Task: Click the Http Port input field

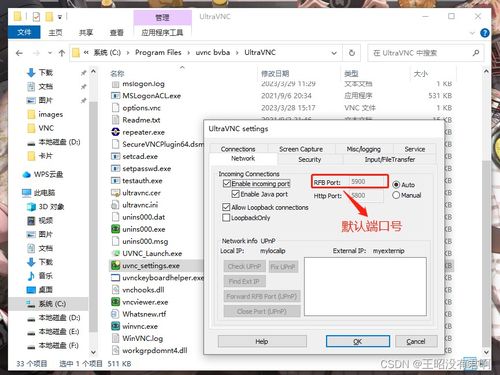Action: [x=367, y=196]
